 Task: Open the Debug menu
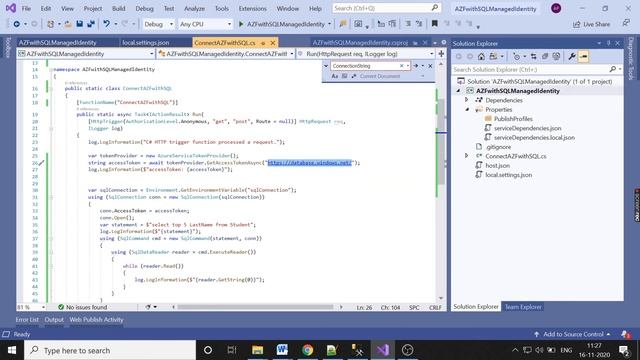pos(144,9)
